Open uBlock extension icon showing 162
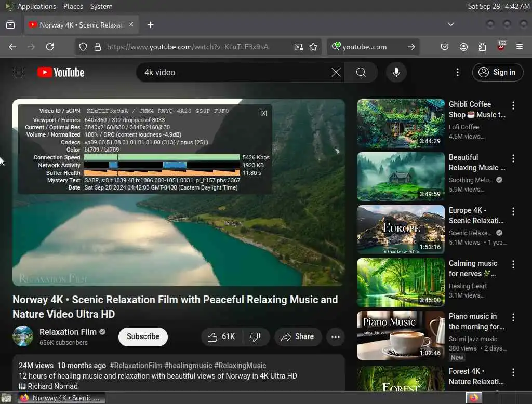This screenshot has width=532, height=404. (501, 46)
